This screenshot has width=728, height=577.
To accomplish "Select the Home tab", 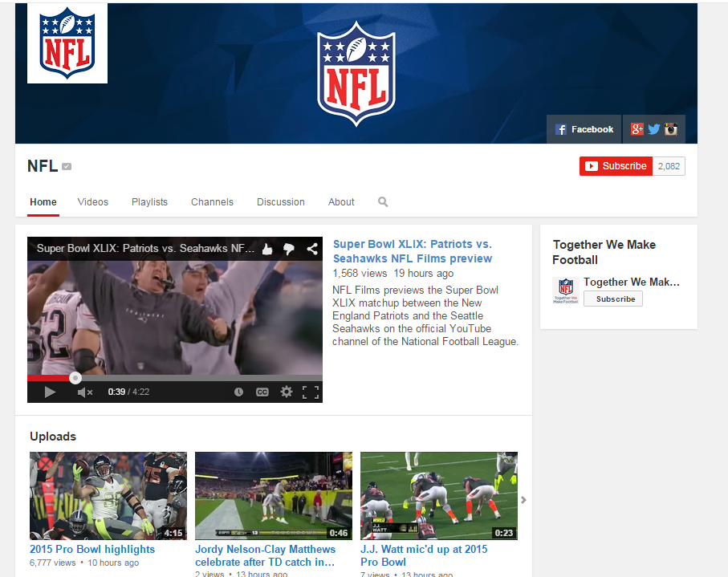I will tap(43, 202).
